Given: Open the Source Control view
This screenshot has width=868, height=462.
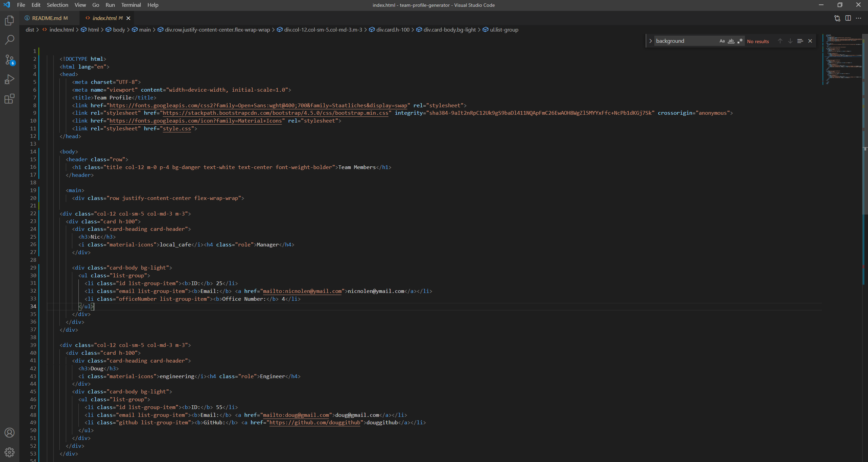Looking at the screenshot, I should click(9, 59).
